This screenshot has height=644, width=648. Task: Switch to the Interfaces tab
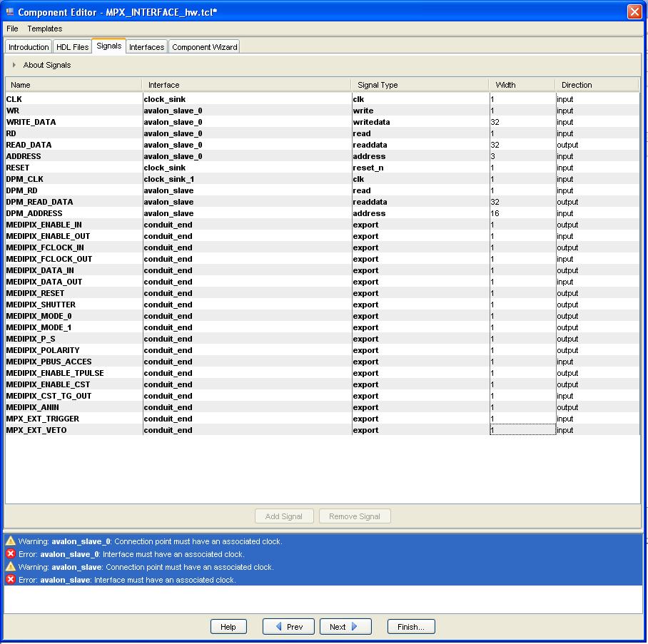coord(147,46)
